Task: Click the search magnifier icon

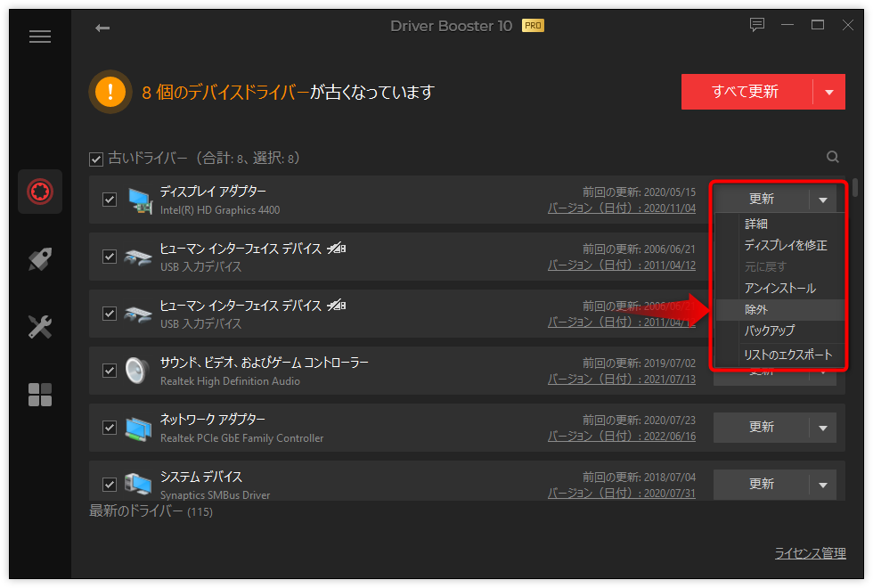Action: (832, 157)
